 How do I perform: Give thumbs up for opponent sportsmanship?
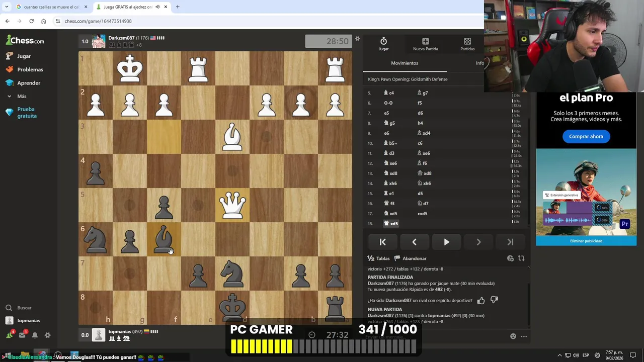(x=481, y=300)
